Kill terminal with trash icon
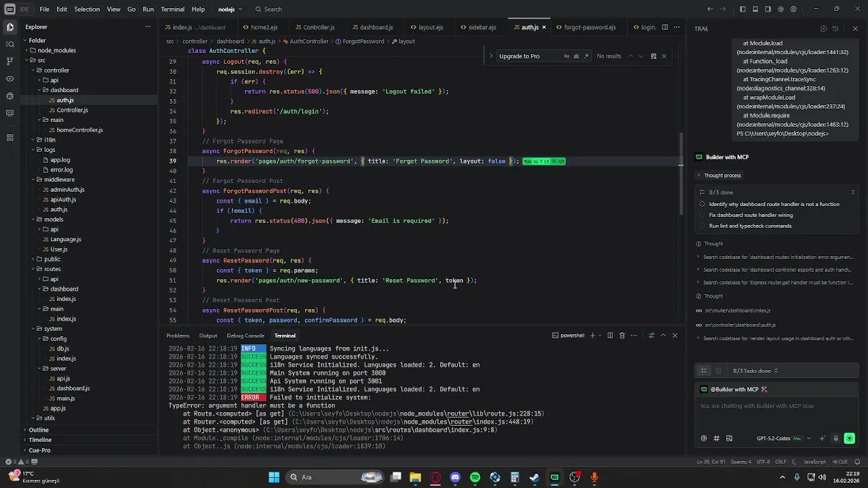 (x=622, y=335)
